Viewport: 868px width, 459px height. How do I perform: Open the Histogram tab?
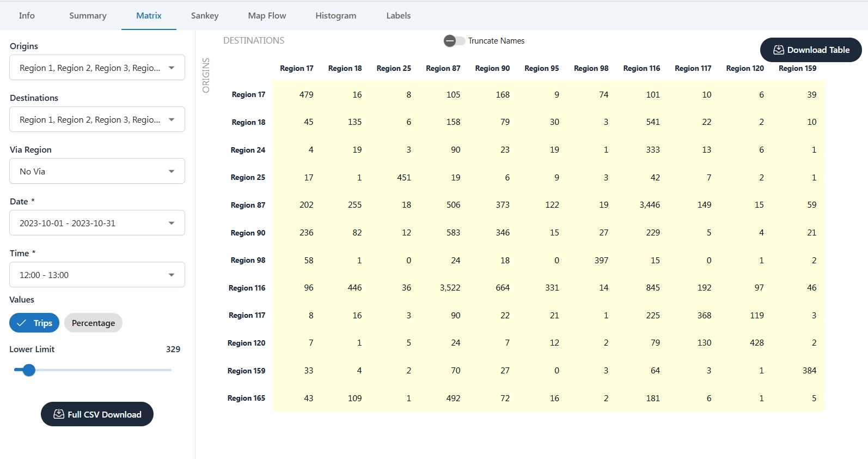(x=336, y=15)
